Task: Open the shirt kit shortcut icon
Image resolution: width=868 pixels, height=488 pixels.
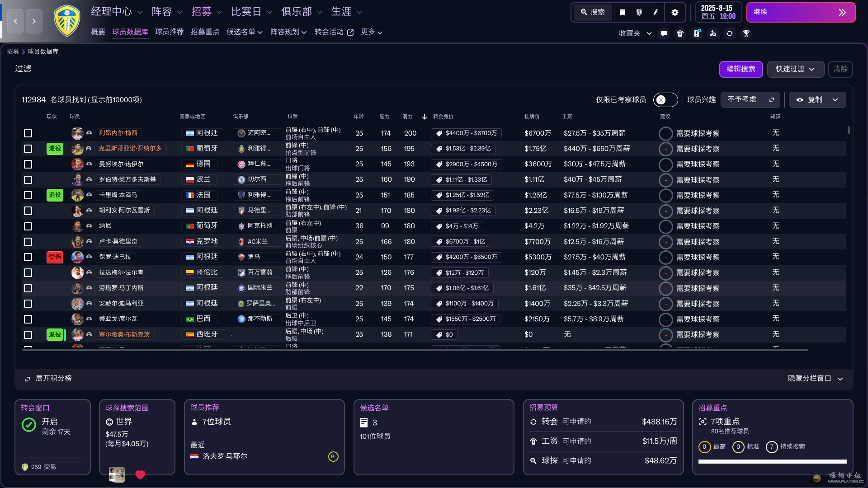Action: click(680, 33)
